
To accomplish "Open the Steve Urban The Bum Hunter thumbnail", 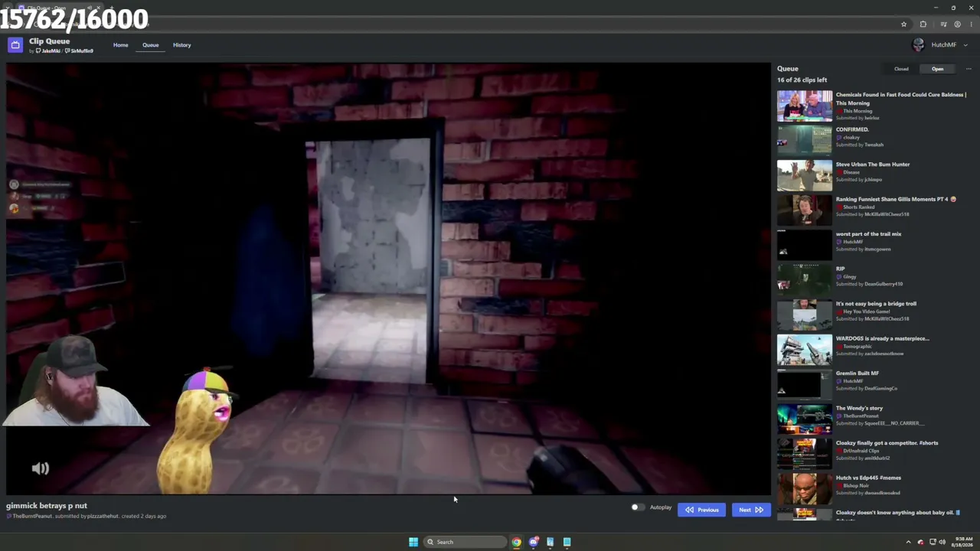I will click(x=805, y=176).
